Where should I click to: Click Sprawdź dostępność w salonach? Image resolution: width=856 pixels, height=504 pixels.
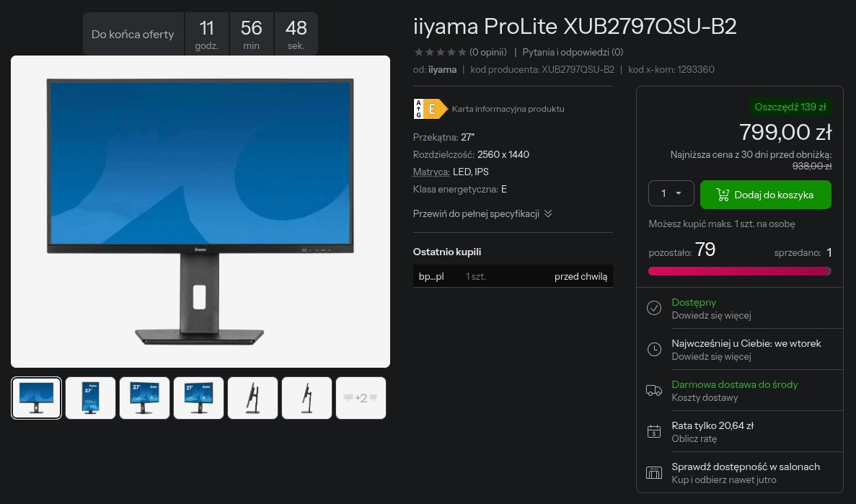(746, 467)
